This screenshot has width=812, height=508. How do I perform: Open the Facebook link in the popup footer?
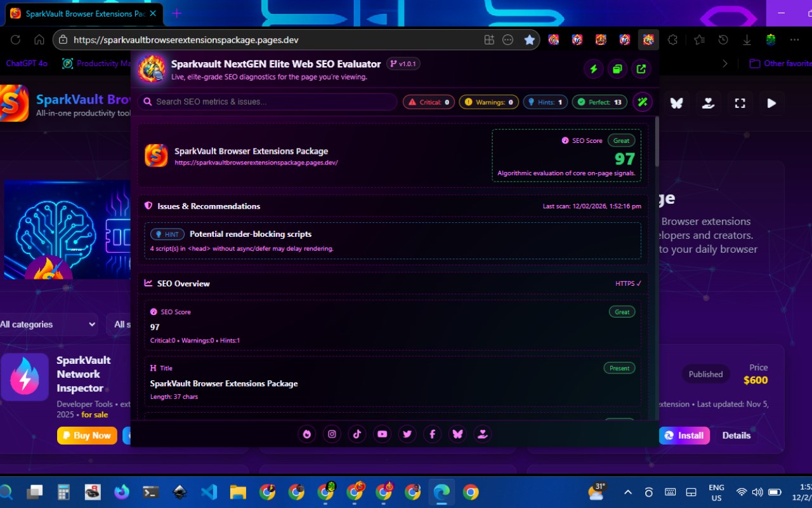pyautogui.click(x=432, y=434)
